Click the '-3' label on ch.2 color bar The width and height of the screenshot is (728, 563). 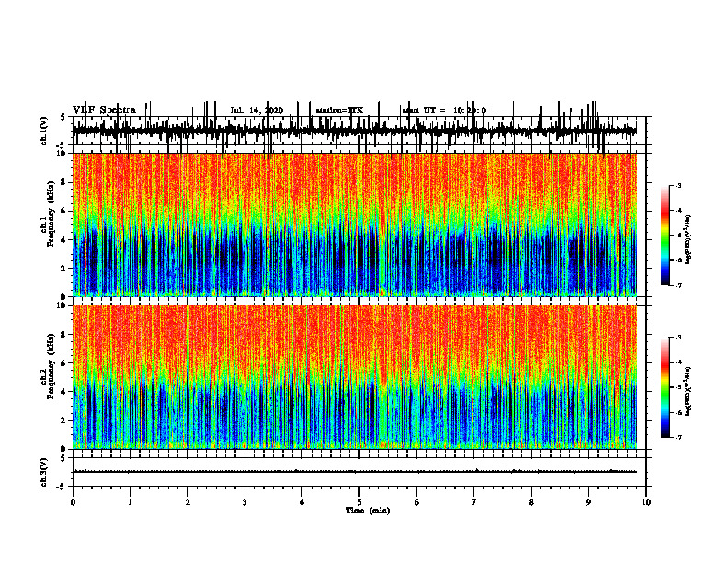[x=677, y=338]
